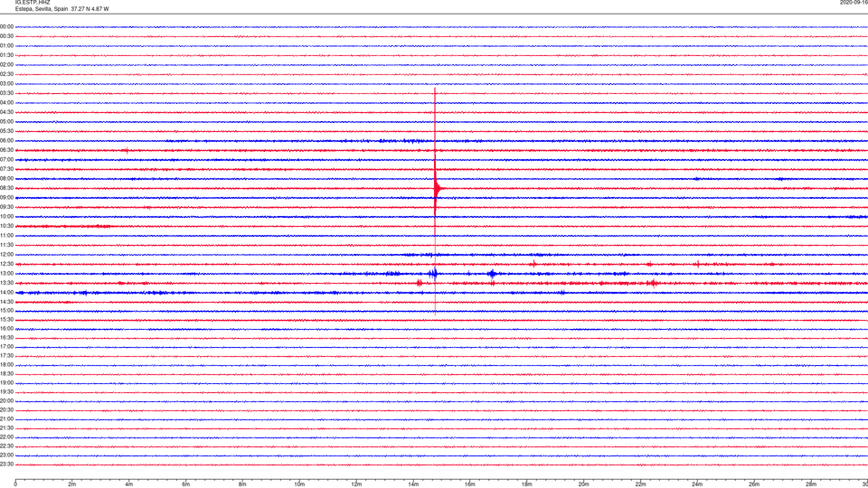The height and width of the screenshot is (488, 868).
Task: Select the 12:00 trace time label
Action: click(x=6, y=255)
